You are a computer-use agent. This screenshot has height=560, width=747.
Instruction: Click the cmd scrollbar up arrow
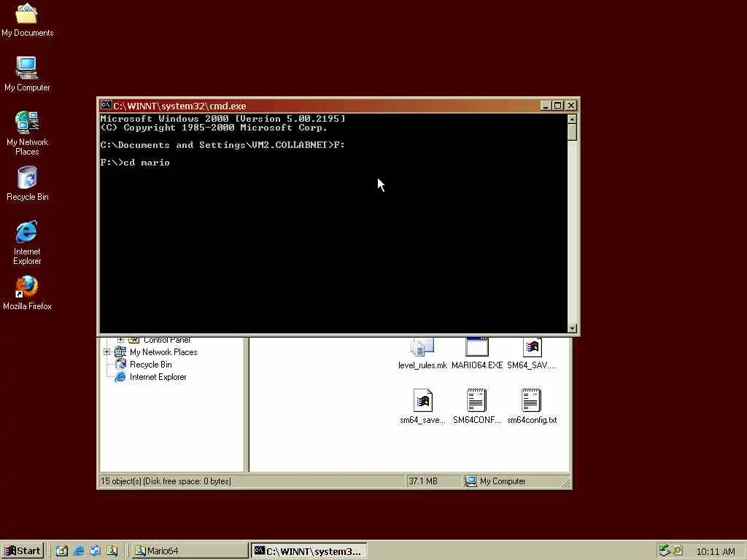tap(572, 119)
